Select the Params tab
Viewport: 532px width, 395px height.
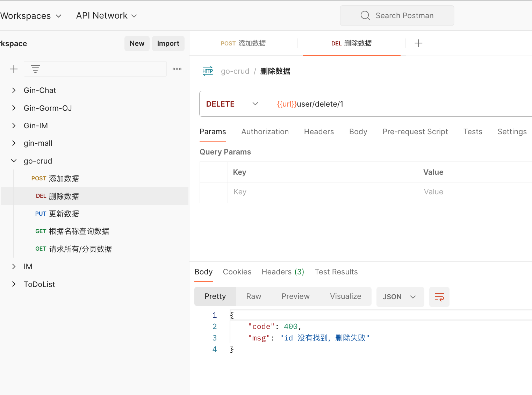point(213,132)
